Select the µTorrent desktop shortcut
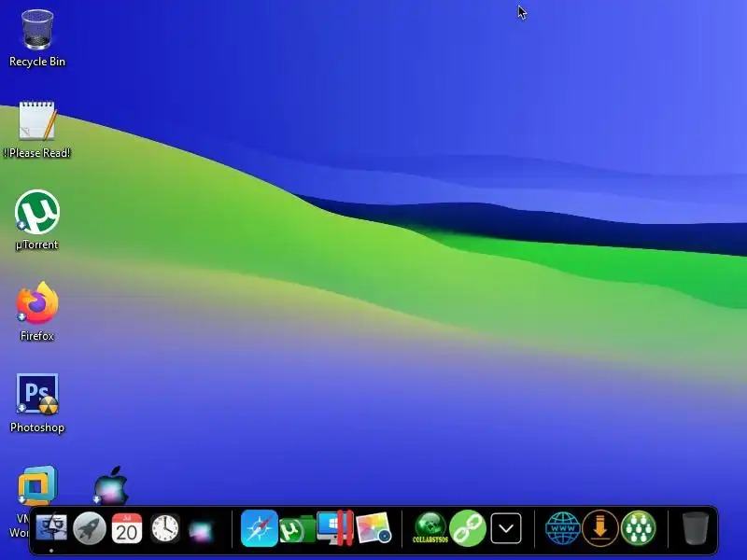Screen dimensions: 747x560 click(37, 212)
